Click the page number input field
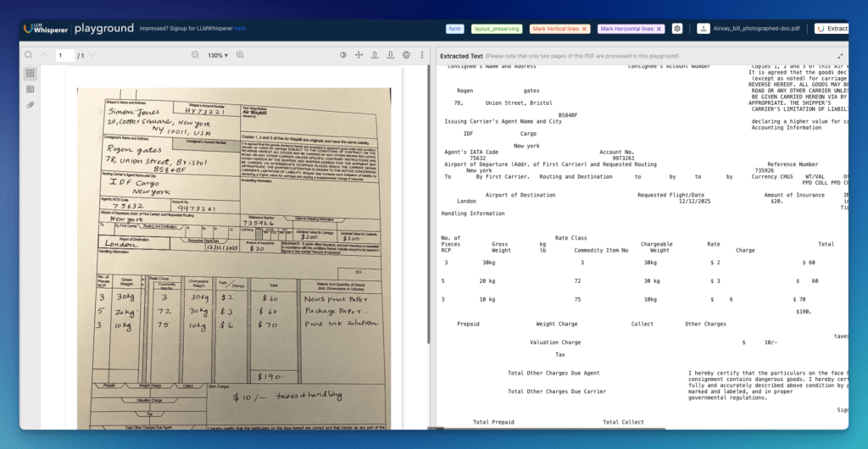 point(64,55)
